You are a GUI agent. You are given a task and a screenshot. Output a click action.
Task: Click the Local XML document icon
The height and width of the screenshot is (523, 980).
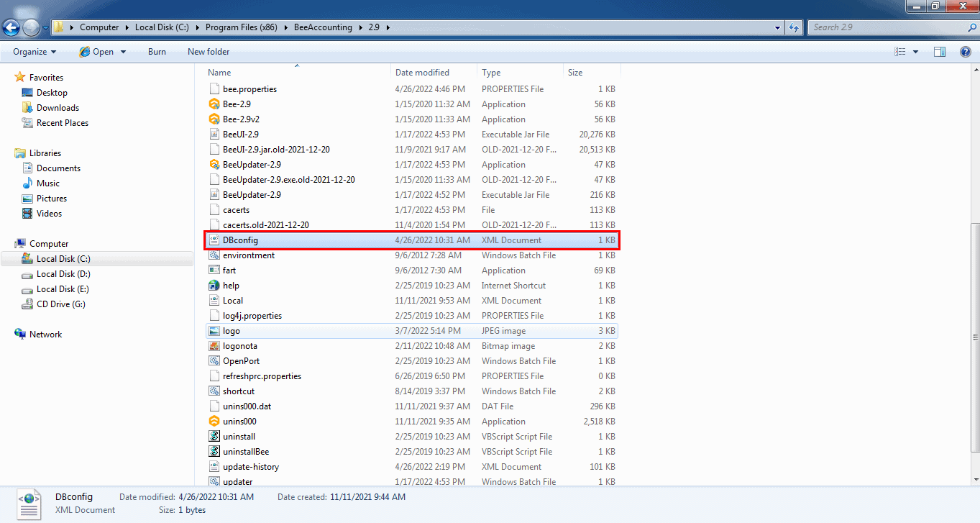(x=214, y=301)
